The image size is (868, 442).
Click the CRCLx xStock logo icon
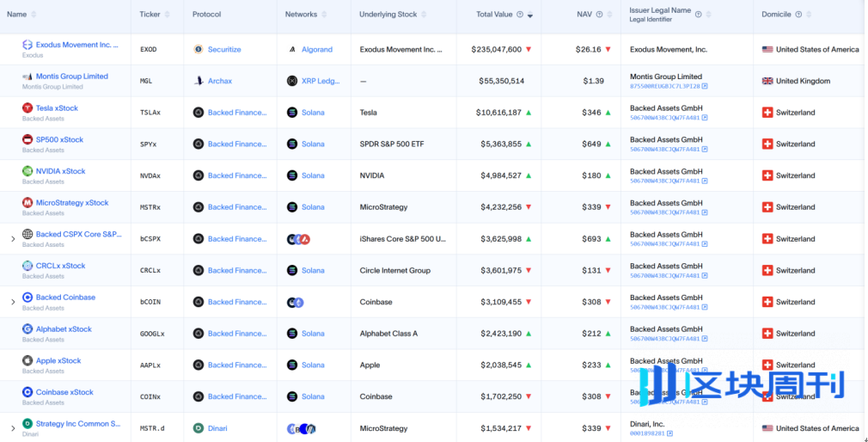click(28, 266)
